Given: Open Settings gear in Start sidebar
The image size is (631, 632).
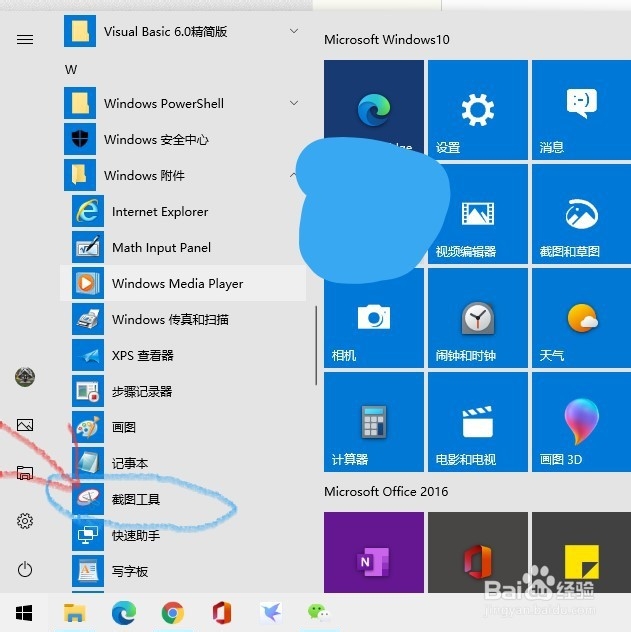Looking at the screenshot, I should [25, 521].
